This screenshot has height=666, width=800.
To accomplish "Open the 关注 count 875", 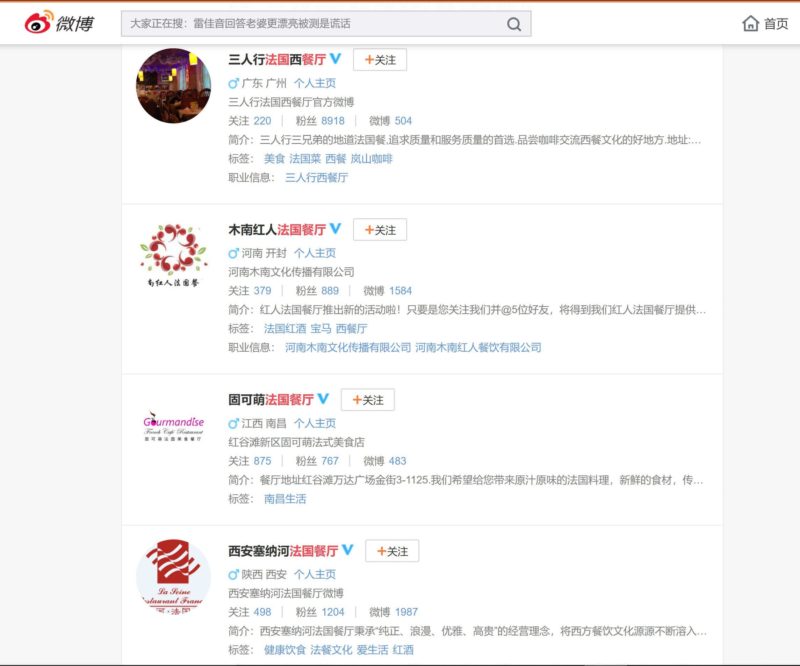I will [262, 461].
